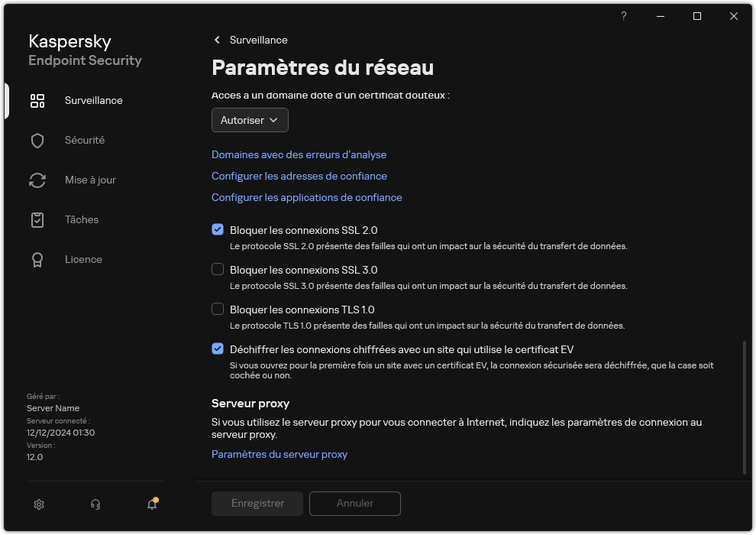This screenshot has width=756, height=535.
Task: Open the application settings gear
Action: coord(38,504)
